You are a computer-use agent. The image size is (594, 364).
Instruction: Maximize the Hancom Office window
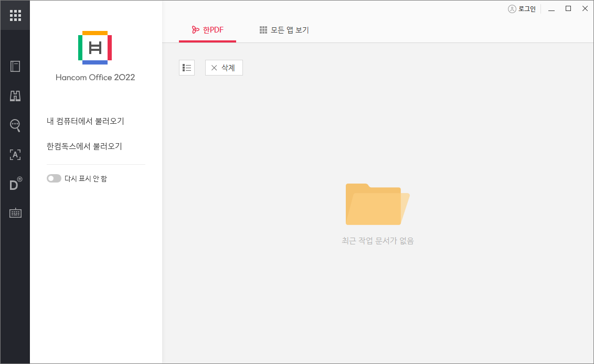[568, 9]
